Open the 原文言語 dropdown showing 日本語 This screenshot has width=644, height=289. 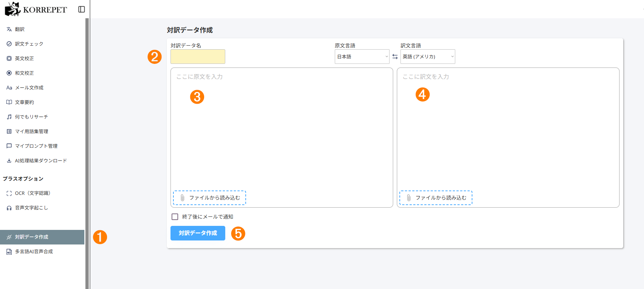(362, 57)
